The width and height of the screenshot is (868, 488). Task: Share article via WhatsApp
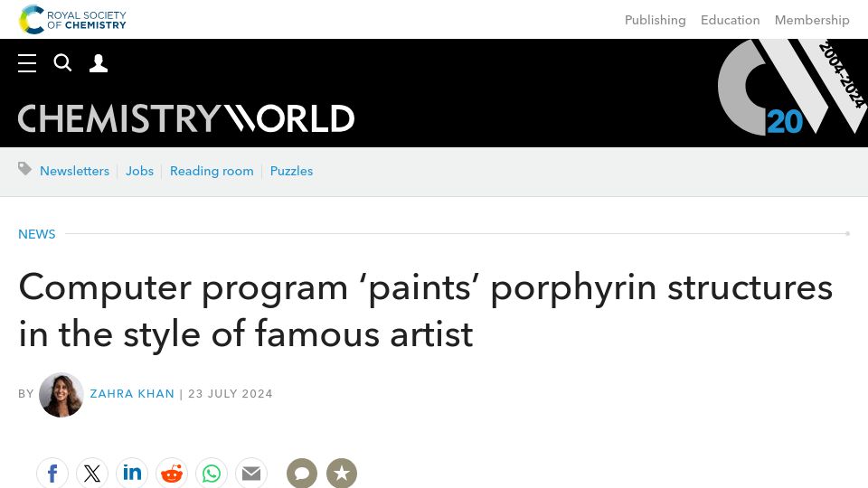212,474
